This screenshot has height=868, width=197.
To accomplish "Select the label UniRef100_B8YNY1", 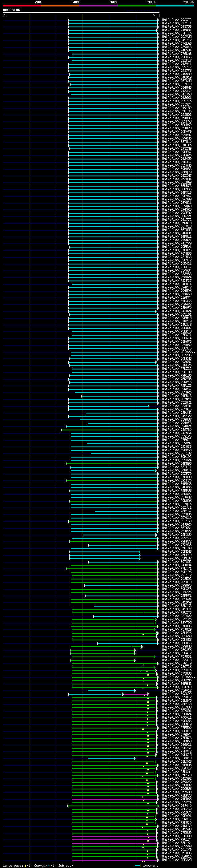I will pyautogui.click(x=177, y=399).
